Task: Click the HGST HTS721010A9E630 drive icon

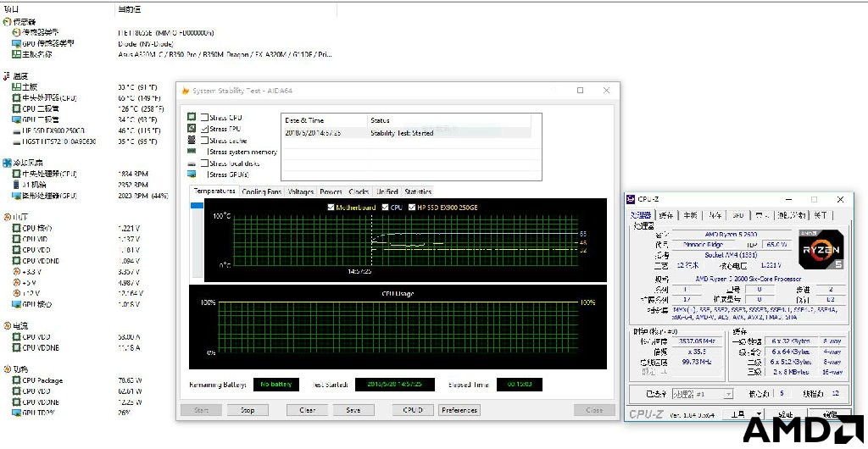Action: (x=17, y=142)
